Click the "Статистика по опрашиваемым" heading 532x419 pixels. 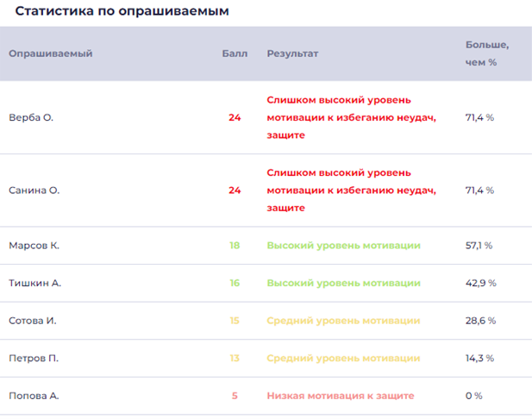[122, 11]
